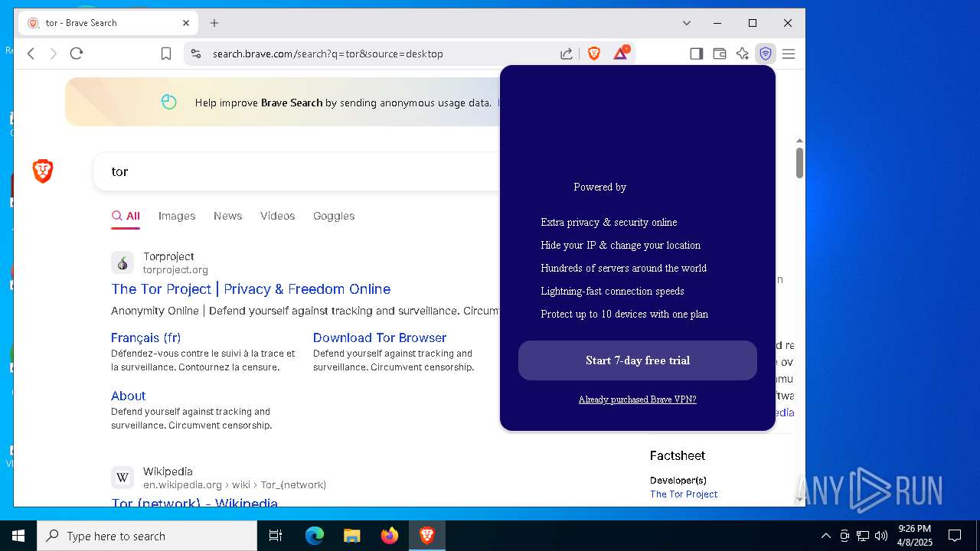The image size is (980, 551).
Task: Click 'The Tor Project' developer link in Factsheet
Action: 684,494
